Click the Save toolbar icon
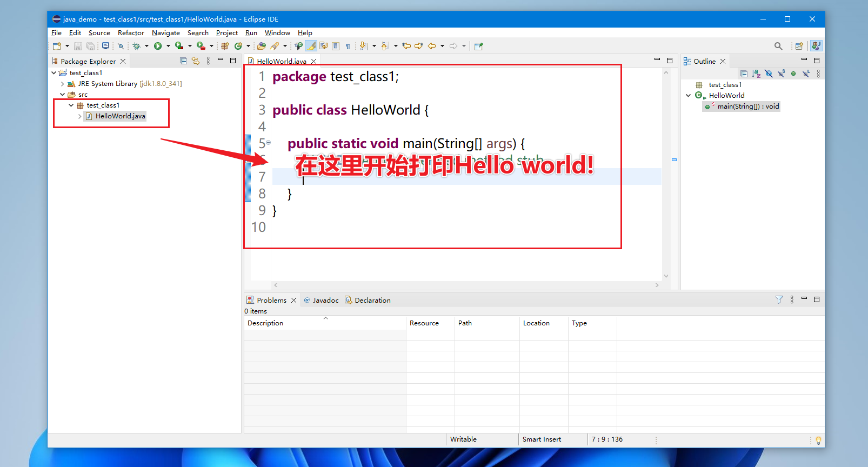This screenshot has width=868, height=467. [x=78, y=46]
